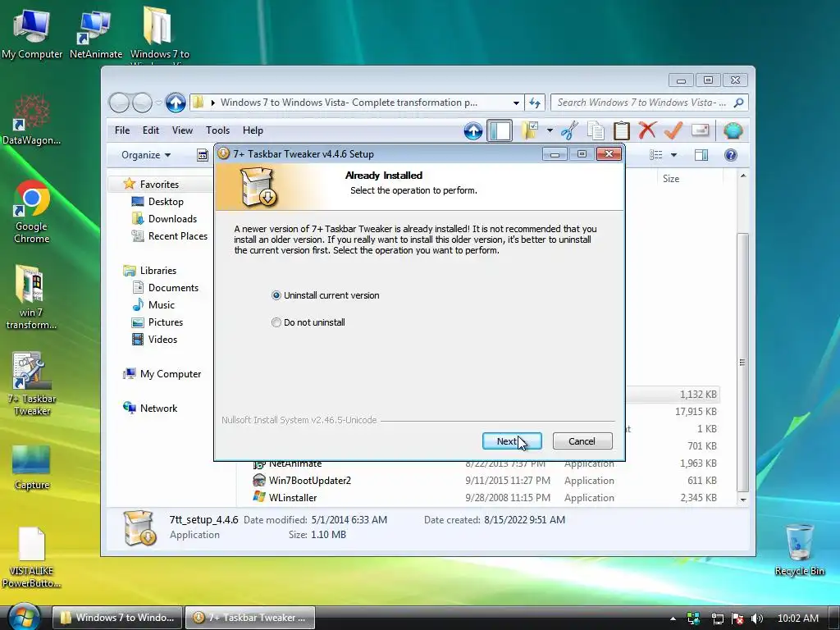Go up one folder in Explorer toolbar
Viewport: 840px width, 630px height.
(x=472, y=130)
